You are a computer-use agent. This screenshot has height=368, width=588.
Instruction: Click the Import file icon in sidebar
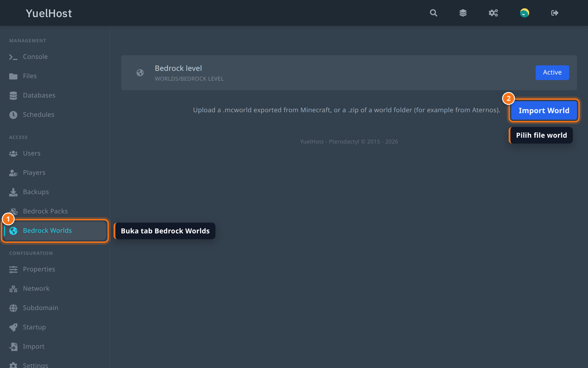click(x=13, y=347)
